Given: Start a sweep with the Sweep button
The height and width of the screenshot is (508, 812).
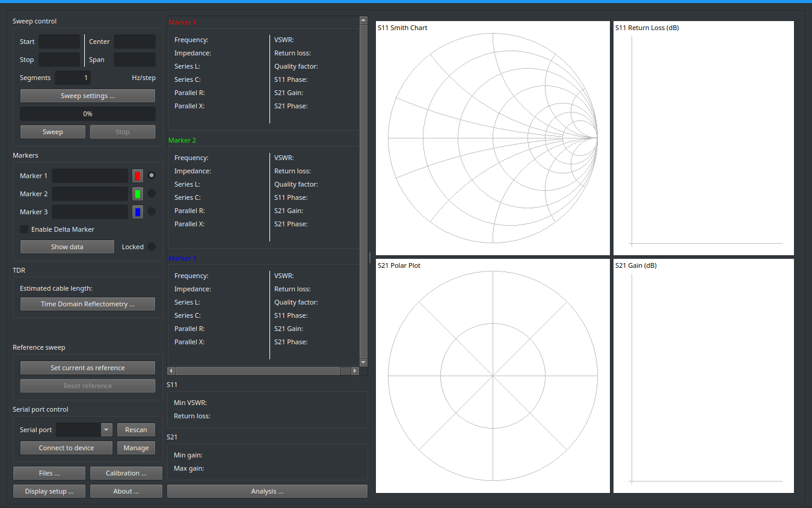Looking at the screenshot, I should click(x=53, y=132).
